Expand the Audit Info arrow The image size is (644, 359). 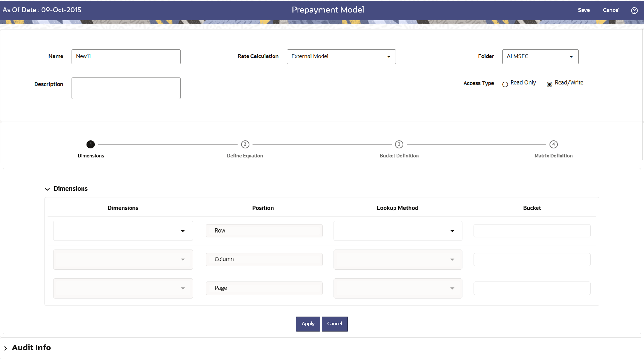(5, 348)
